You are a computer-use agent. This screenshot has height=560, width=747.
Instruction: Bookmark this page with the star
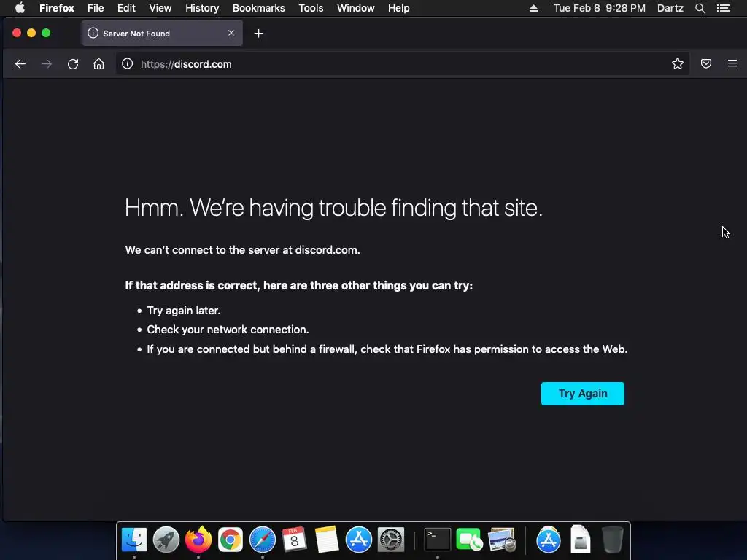click(678, 64)
